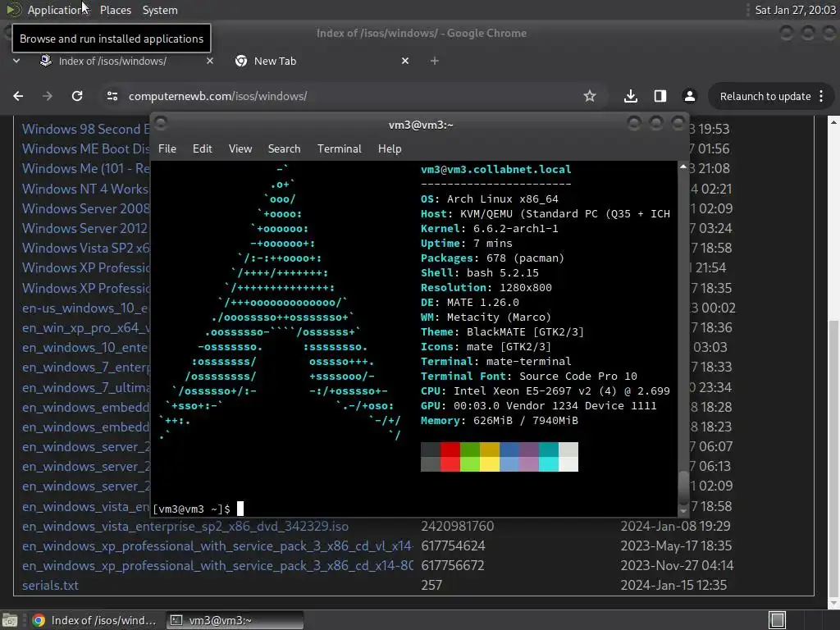Open the terminal Edit menu
Screen dimensions: 840x630
pos(203,149)
